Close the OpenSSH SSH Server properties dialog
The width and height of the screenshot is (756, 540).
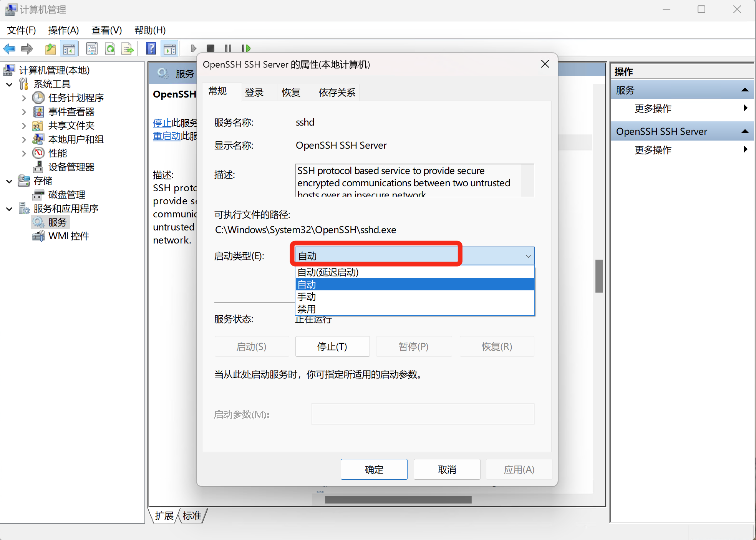[x=545, y=64]
